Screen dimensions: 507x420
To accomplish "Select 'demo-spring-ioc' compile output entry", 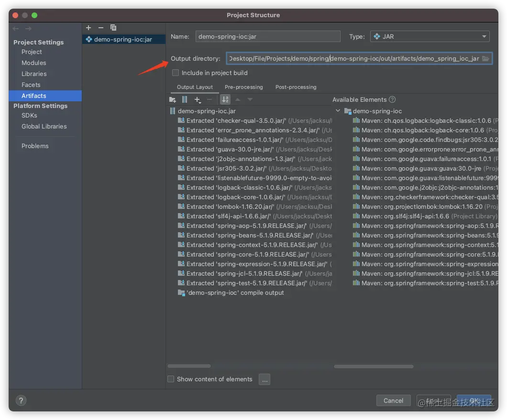I will 231,293.
